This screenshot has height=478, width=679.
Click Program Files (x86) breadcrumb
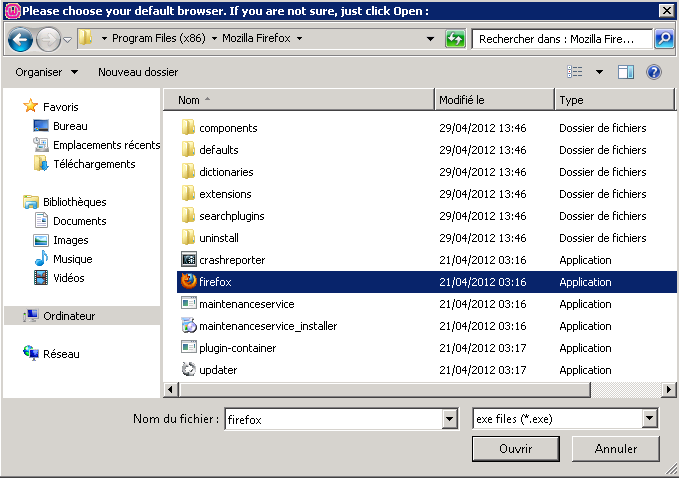coord(158,39)
